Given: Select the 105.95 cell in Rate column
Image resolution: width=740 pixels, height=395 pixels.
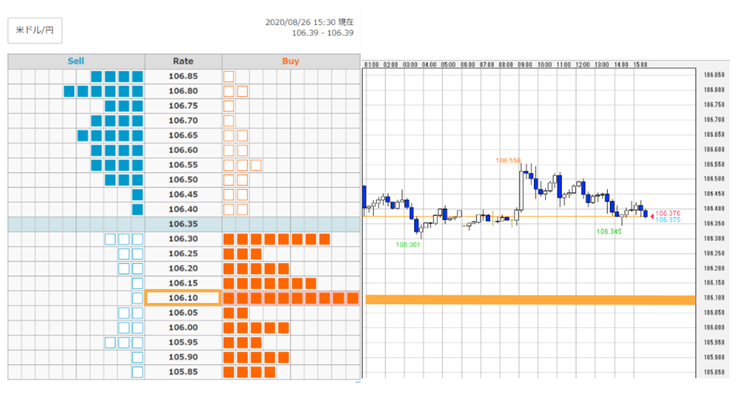Looking at the screenshot, I should [183, 343].
